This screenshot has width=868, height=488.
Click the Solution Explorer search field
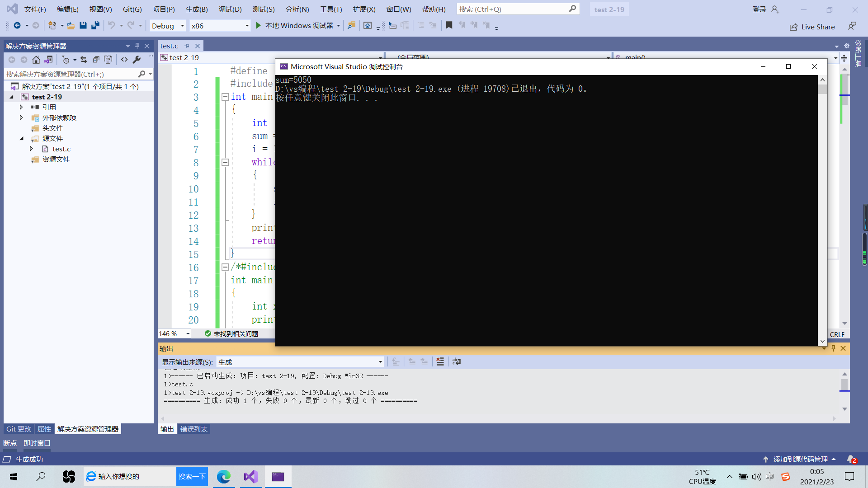tap(70, 74)
